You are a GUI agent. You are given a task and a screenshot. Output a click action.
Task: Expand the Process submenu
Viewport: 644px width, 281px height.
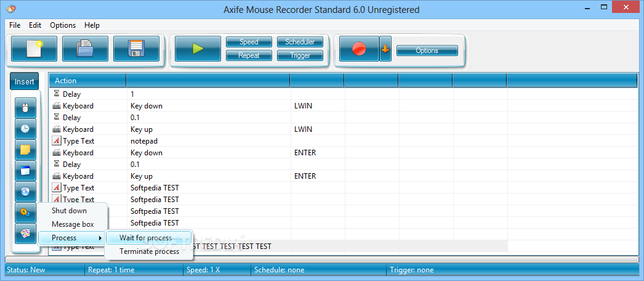tap(72, 238)
